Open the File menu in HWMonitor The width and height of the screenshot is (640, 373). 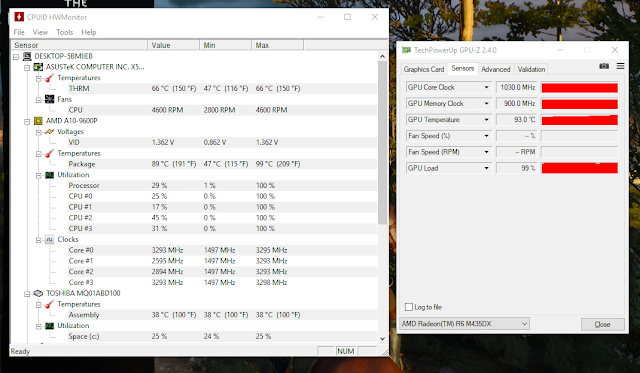19,32
